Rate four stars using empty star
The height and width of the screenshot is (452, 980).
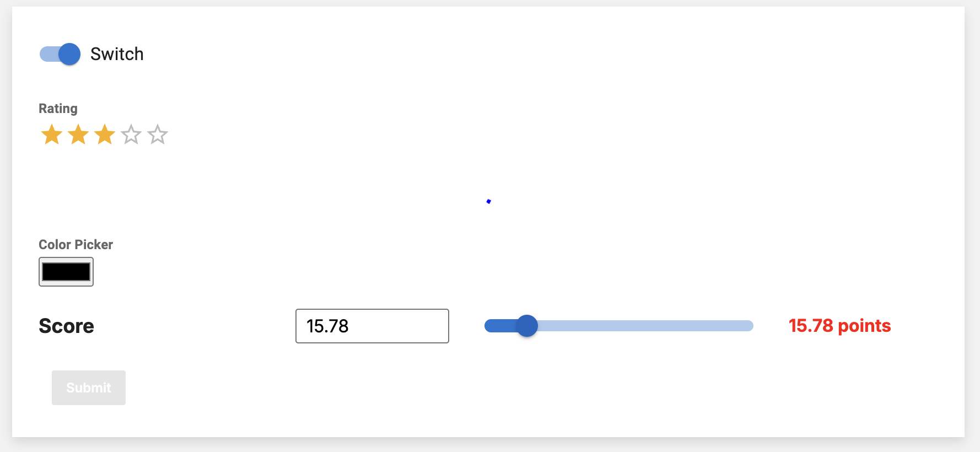tap(131, 134)
